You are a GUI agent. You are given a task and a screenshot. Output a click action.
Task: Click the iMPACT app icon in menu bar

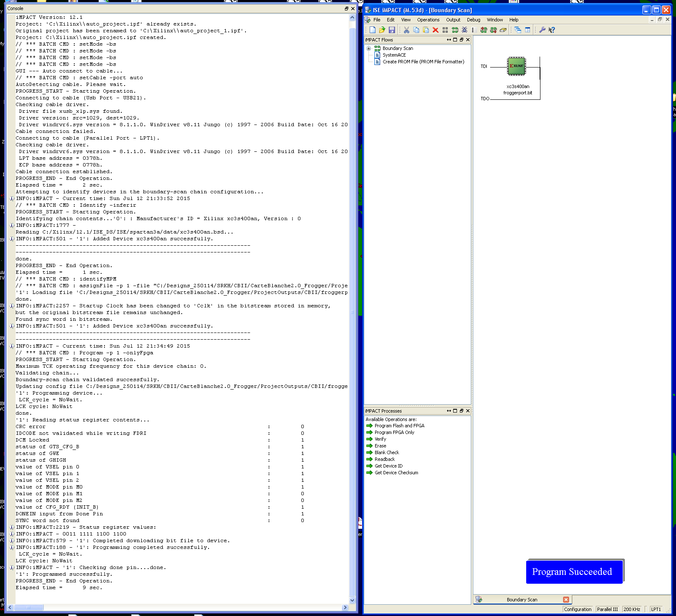(368, 20)
